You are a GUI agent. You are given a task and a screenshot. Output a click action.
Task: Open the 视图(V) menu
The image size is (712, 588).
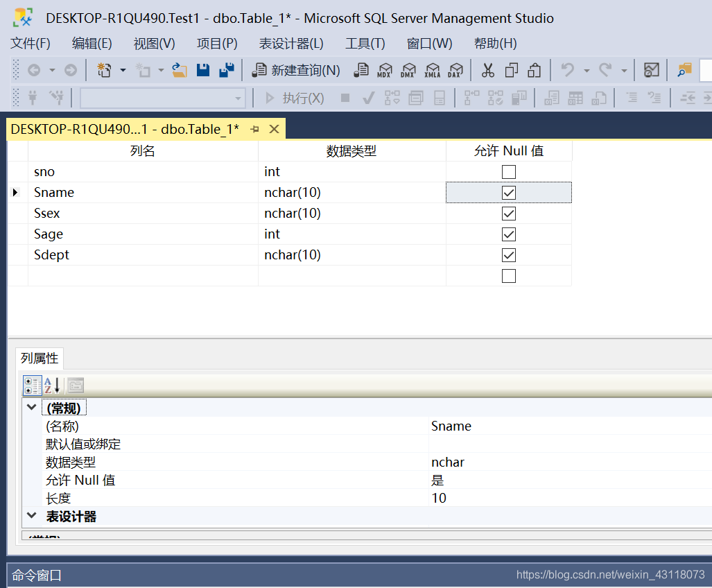point(154,43)
